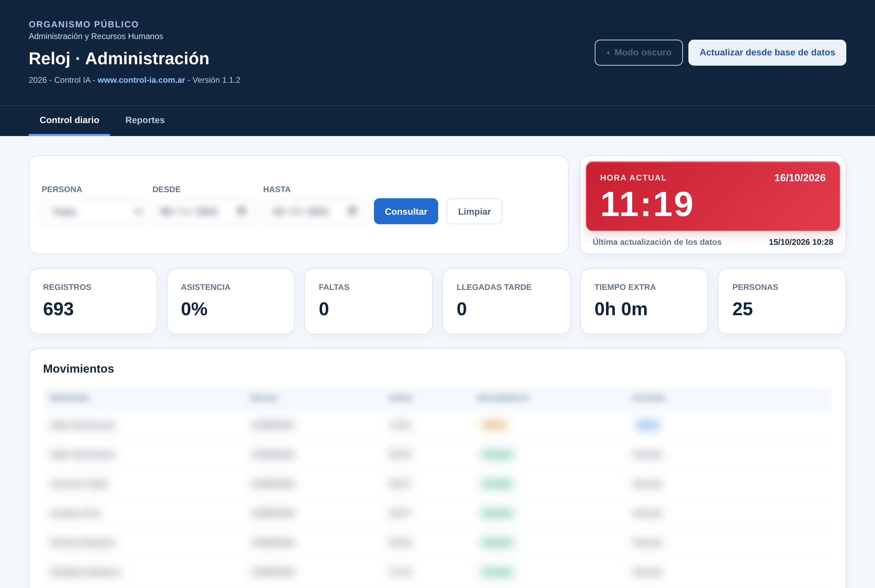Image resolution: width=875 pixels, height=588 pixels.
Task: Select the Personas 25 card
Action: coord(782,301)
